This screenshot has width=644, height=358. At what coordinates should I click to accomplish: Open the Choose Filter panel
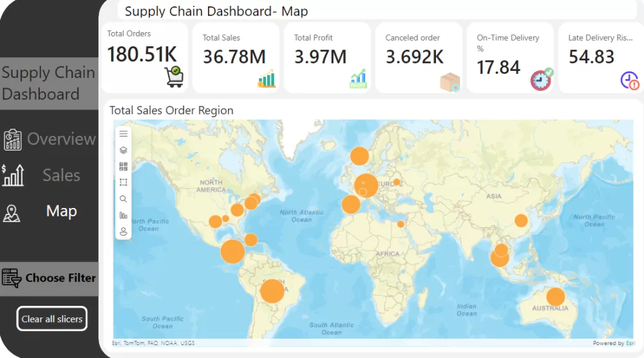49,278
